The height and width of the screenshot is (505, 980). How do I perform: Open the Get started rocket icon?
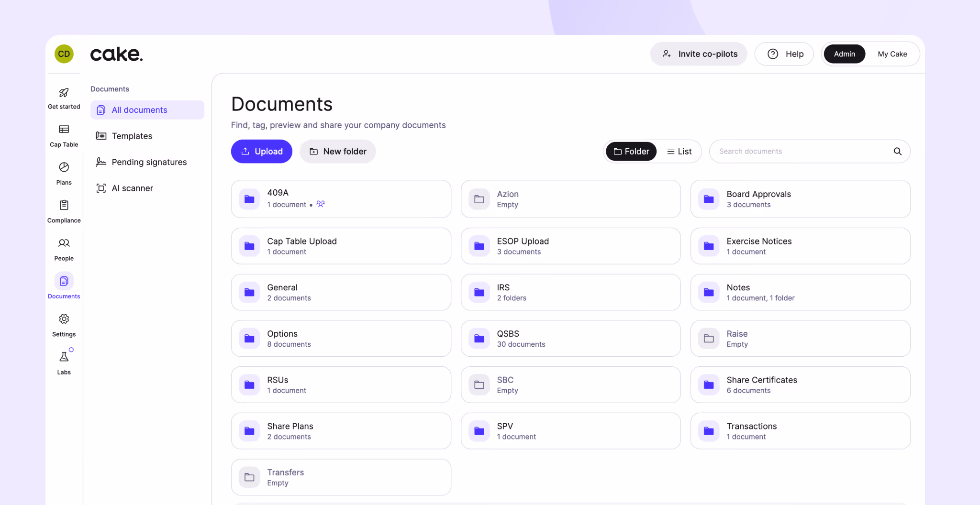tap(64, 92)
